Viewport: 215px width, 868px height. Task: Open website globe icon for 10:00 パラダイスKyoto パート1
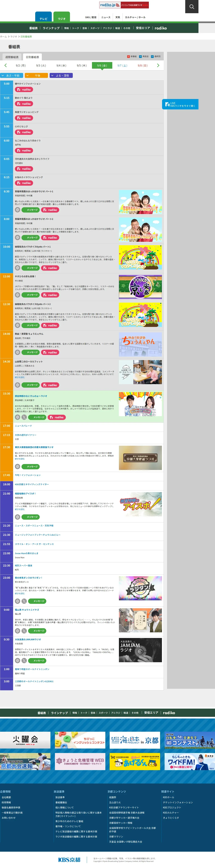coord(18,268)
